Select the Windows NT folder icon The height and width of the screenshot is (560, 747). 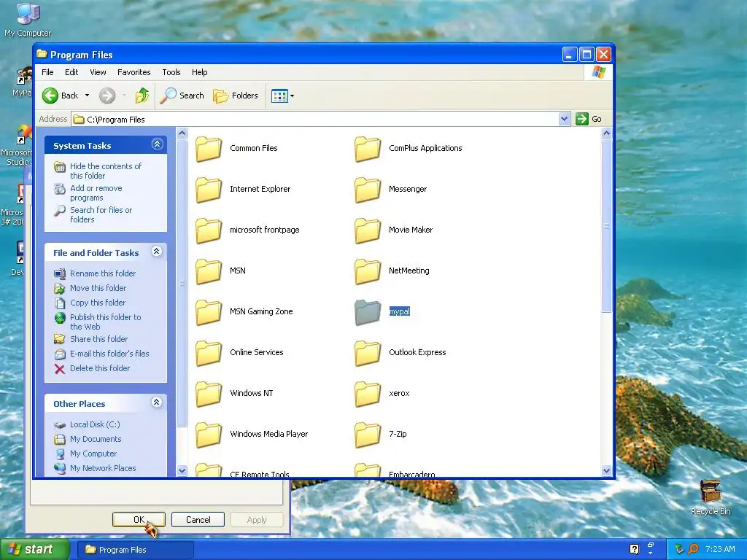click(x=209, y=394)
